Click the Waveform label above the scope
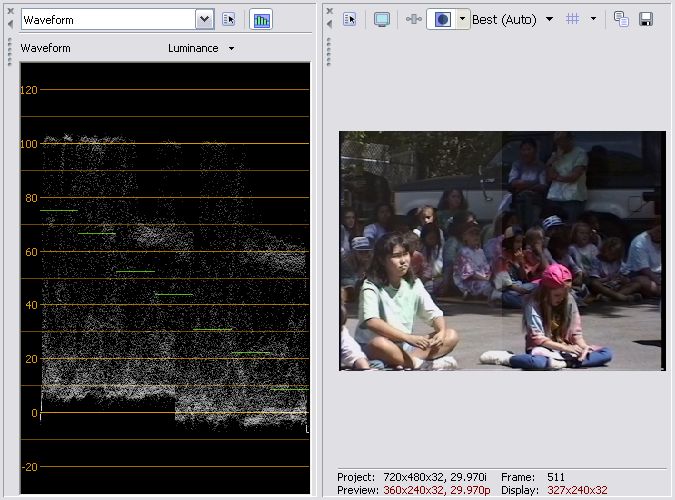 (x=45, y=48)
